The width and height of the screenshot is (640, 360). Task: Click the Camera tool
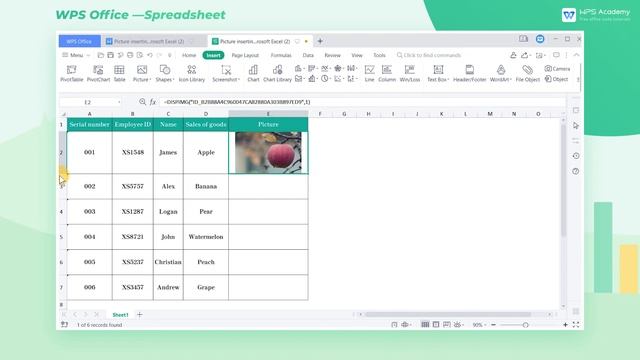(x=557, y=69)
